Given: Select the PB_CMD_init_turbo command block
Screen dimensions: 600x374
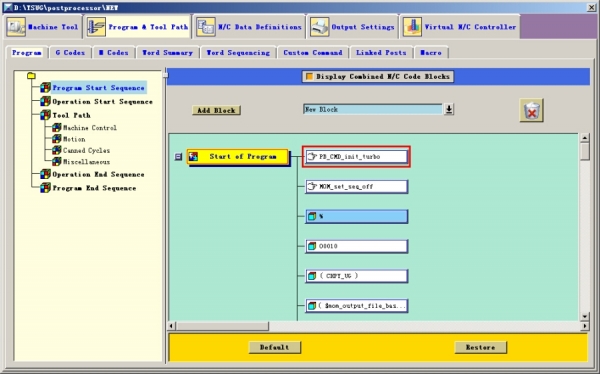Looking at the screenshot, I should point(356,157).
